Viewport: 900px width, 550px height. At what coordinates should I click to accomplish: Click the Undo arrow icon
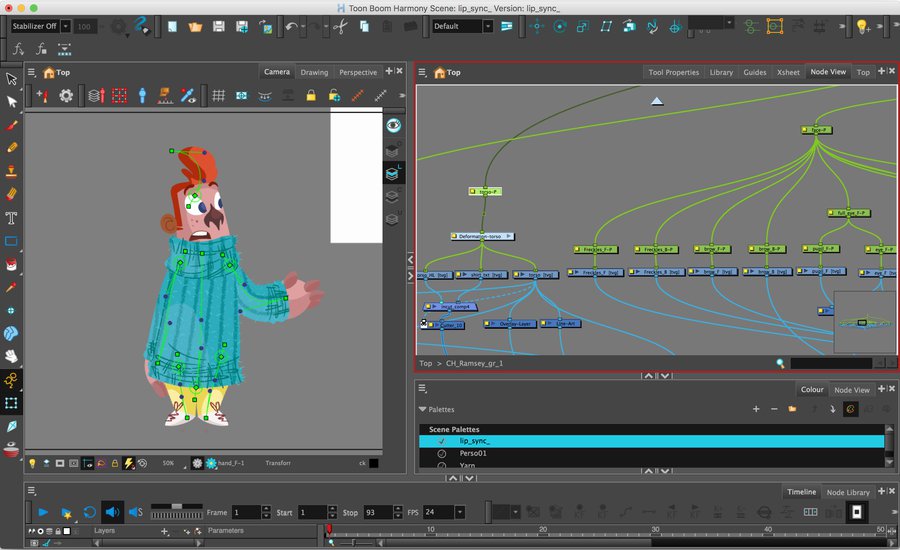(292, 26)
